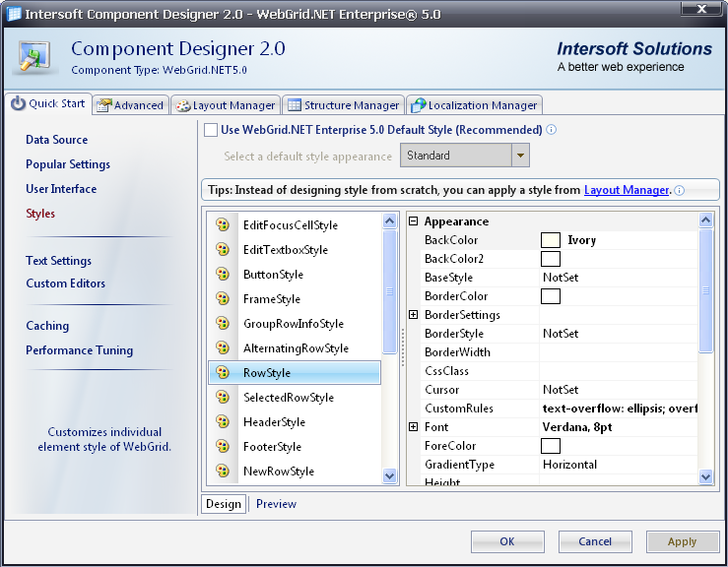This screenshot has width=728, height=567.
Task: Open Performance Tuning section
Action: click(80, 350)
